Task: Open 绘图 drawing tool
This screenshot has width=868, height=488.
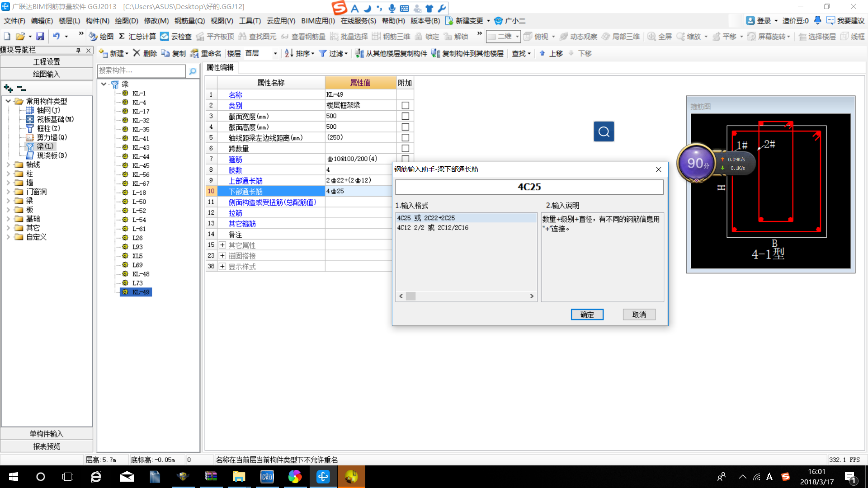Action: [x=101, y=36]
